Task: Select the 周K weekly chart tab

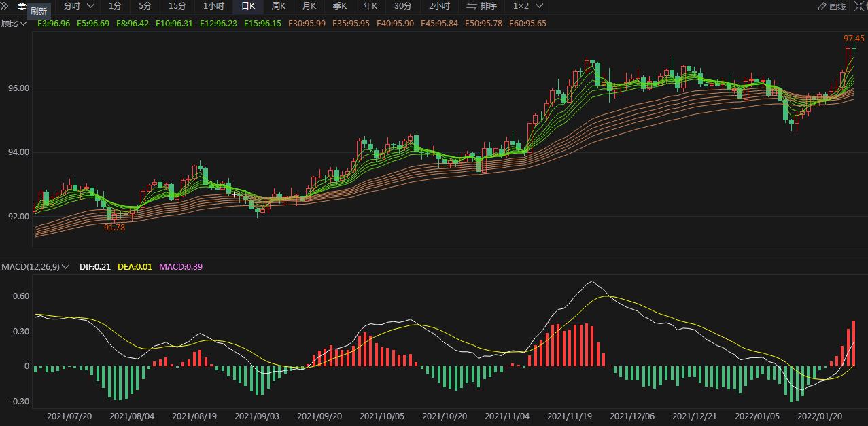Action: point(278,6)
